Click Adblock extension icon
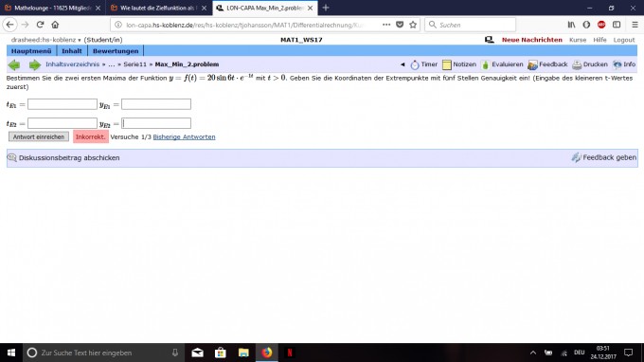The width and height of the screenshot is (644, 362). click(601, 25)
